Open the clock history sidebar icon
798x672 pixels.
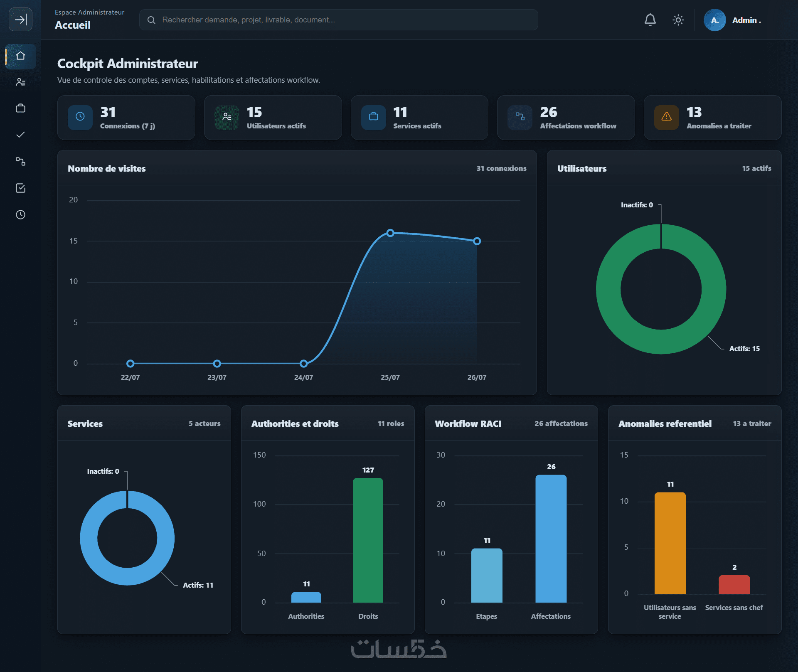(20, 215)
